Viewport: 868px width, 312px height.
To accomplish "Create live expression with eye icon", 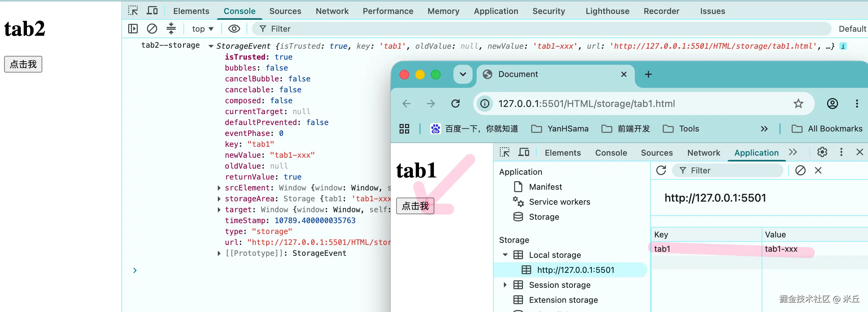I will (x=234, y=29).
